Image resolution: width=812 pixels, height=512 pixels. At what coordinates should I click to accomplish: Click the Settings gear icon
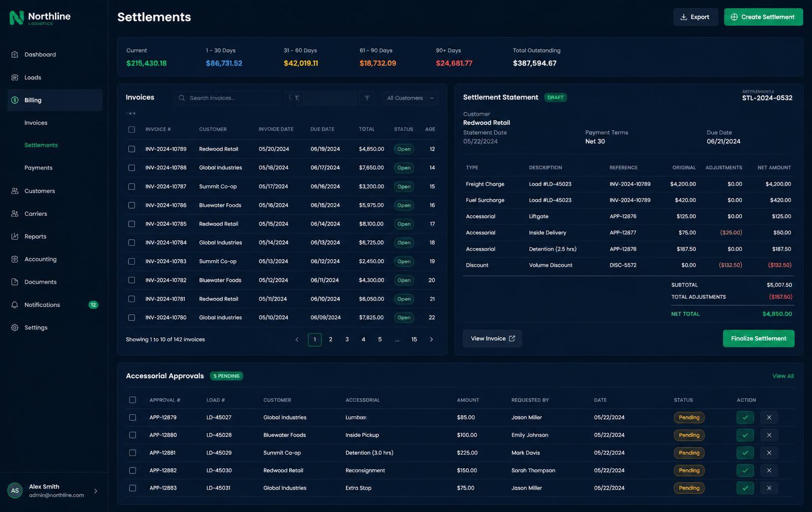[15, 328]
